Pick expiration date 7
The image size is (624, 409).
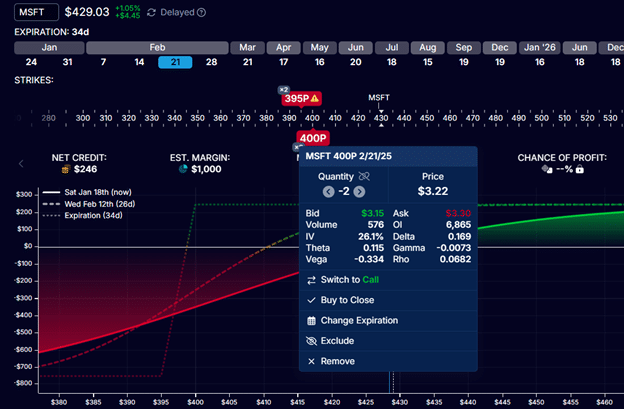tap(103, 62)
